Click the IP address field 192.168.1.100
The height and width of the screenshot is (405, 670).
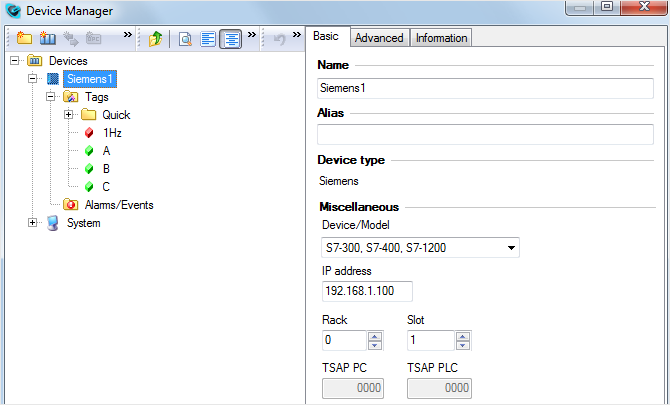(367, 291)
